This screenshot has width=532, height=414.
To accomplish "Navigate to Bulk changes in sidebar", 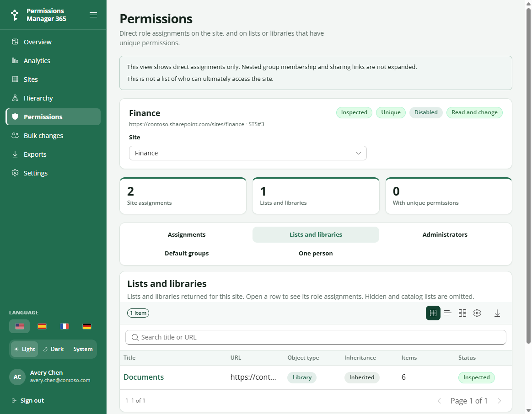I will click(53, 136).
